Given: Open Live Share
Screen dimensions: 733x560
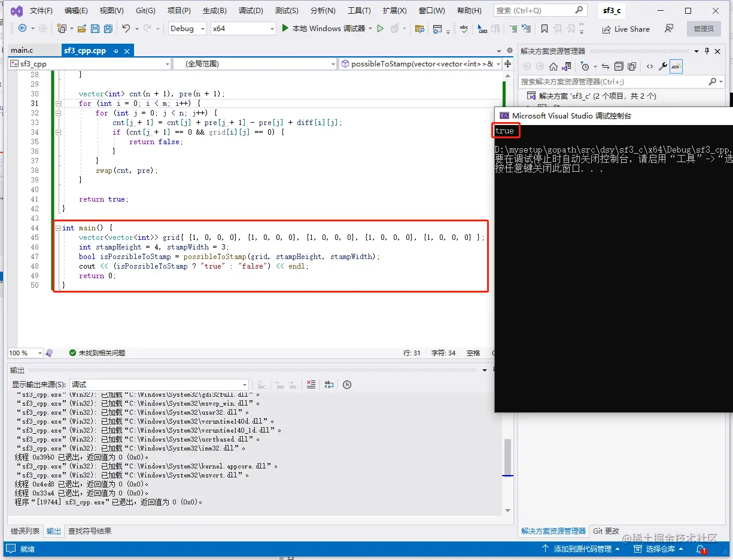Looking at the screenshot, I should (x=625, y=29).
